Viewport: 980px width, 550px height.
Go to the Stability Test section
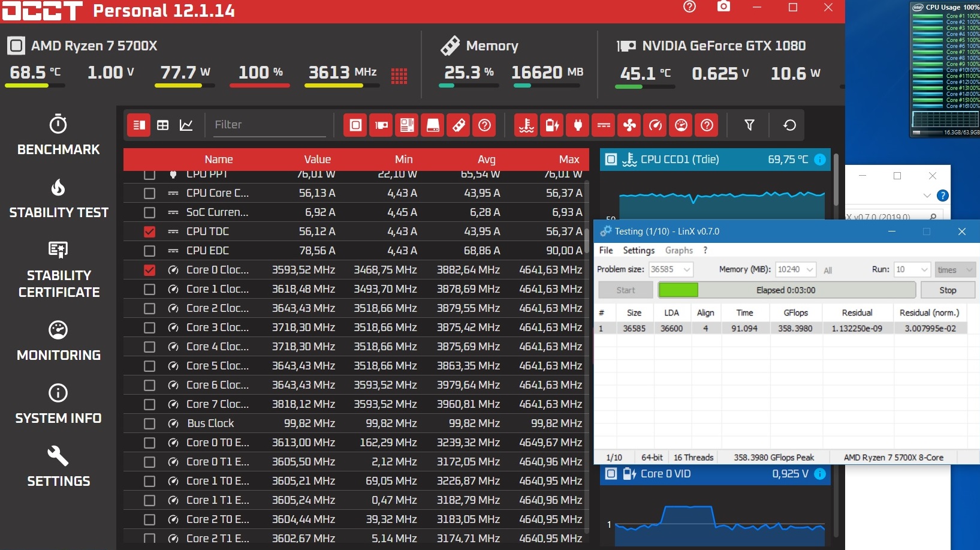pyautogui.click(x=59, y=199)
